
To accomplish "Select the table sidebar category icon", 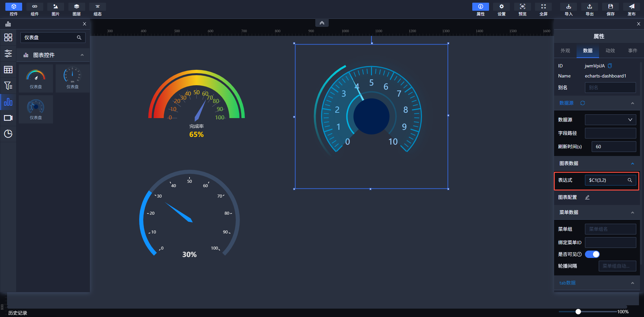I will pos(8,70).
